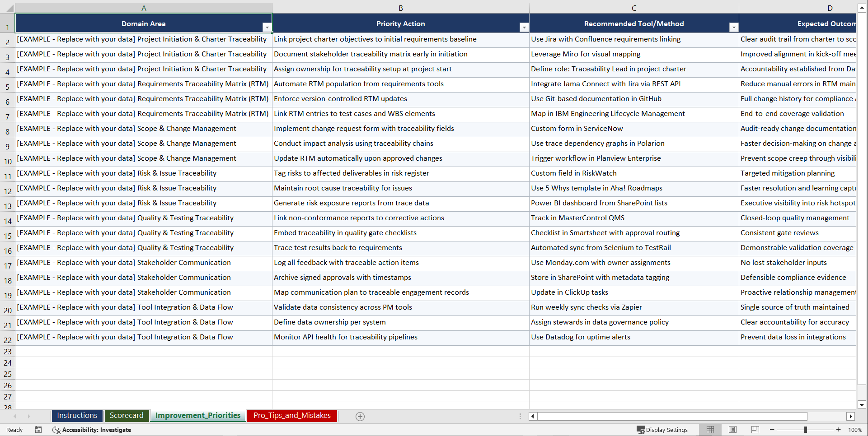The width and height of the screenshot is (868, 436).
Task: Switch to Normal view icon
Action: point(710,429)
